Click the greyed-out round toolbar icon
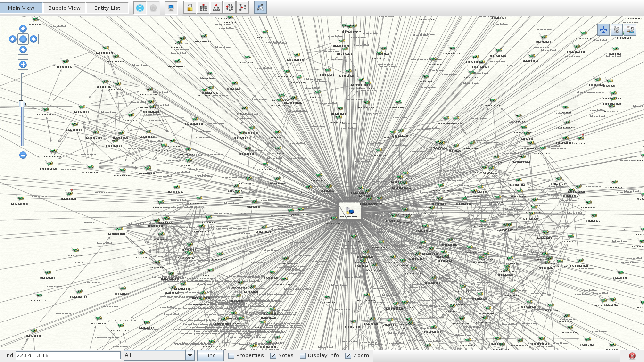 153,8
